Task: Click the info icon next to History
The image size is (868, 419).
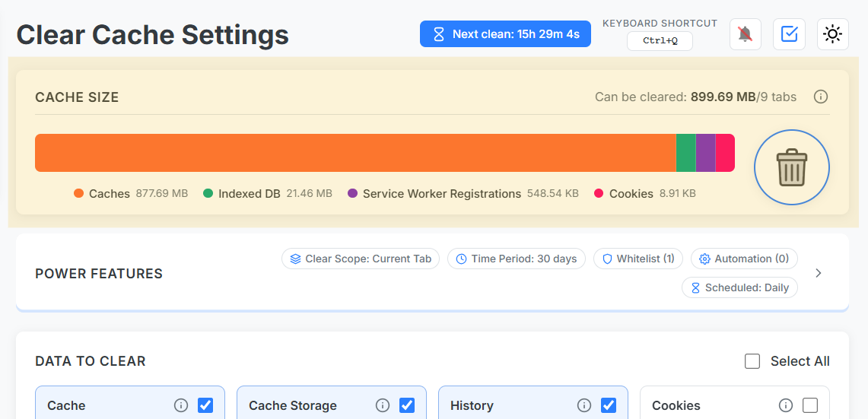Action: click(x=584, y=406)
